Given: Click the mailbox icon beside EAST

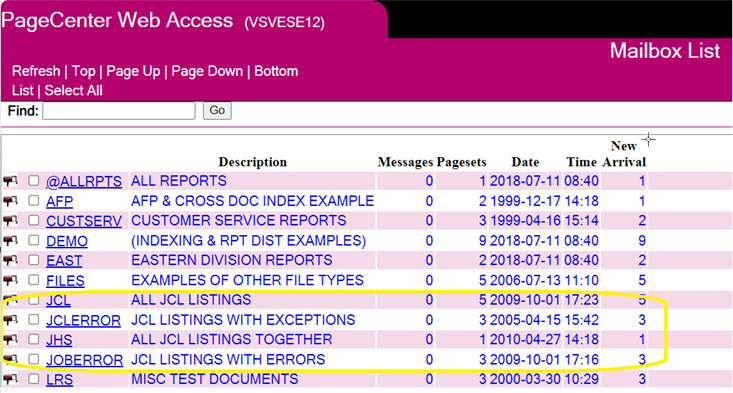Looking at the screenshot, I should point(10,260).
